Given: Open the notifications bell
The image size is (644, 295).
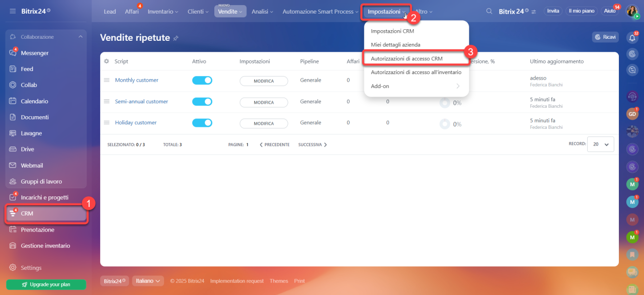Looking at the screenshot, I should point(632,38).
